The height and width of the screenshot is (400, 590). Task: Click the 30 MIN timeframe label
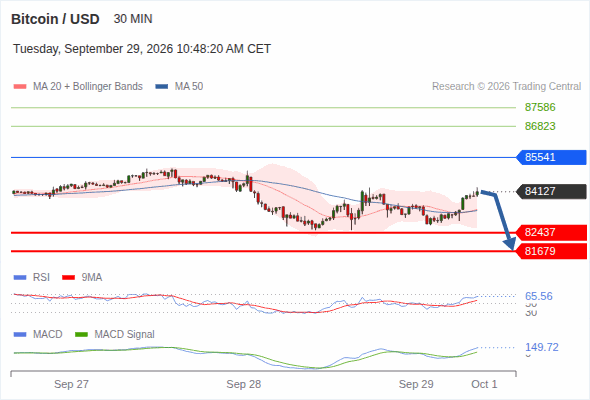(133, 19)
